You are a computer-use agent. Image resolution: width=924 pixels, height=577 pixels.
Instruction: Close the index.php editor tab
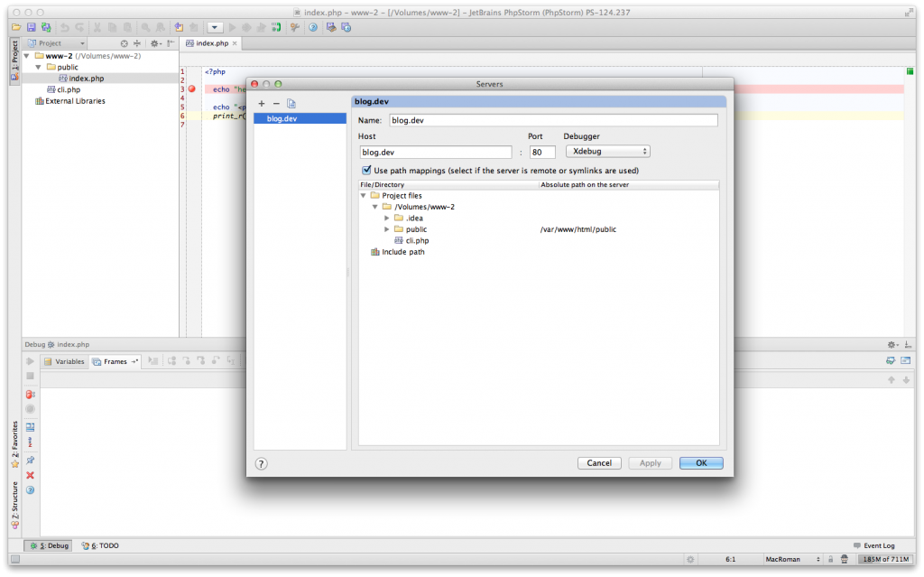(235, 43)
